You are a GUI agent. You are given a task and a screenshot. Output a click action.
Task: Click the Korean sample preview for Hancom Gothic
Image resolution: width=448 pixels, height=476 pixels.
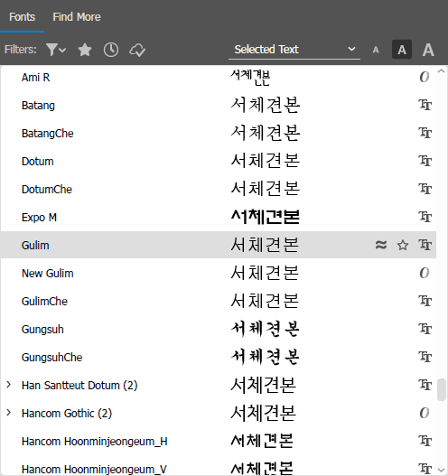263,413
